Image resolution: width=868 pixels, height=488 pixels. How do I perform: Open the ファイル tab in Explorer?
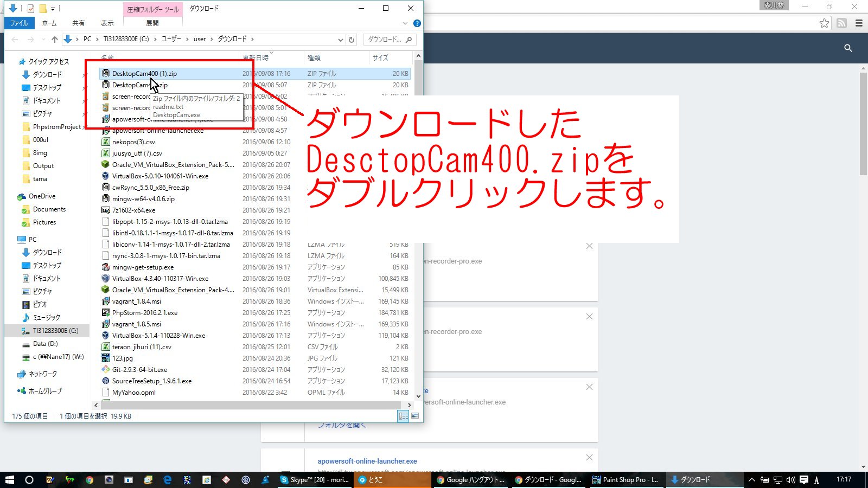(x=19, y=23)
